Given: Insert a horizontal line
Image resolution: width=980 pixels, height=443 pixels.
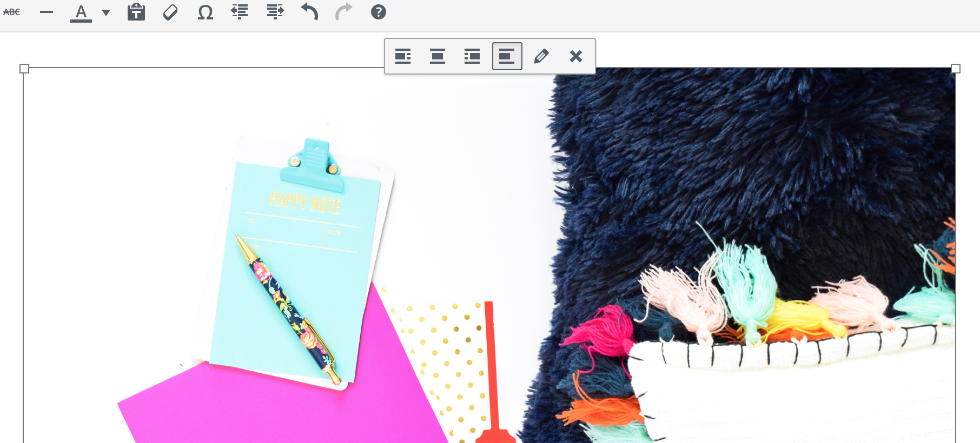Looking at the screenshot, I should click(x=47, y=12).
